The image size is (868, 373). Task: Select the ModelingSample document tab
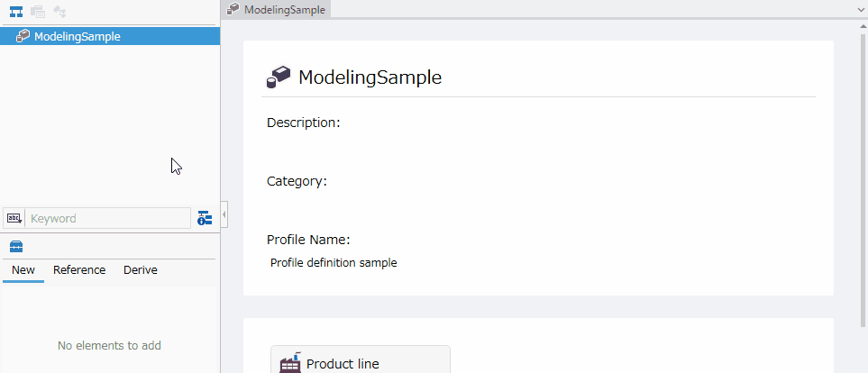[x=276, y=9]
